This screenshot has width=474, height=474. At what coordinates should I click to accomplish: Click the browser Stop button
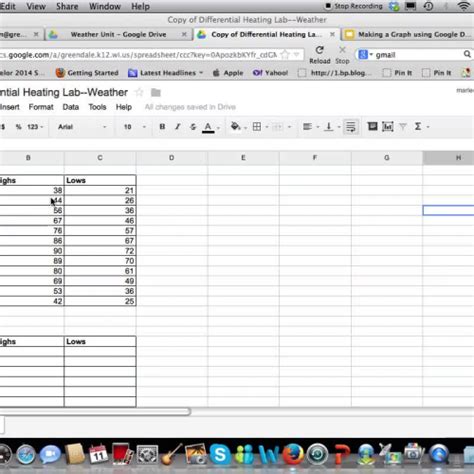click(x=342, y=55)
